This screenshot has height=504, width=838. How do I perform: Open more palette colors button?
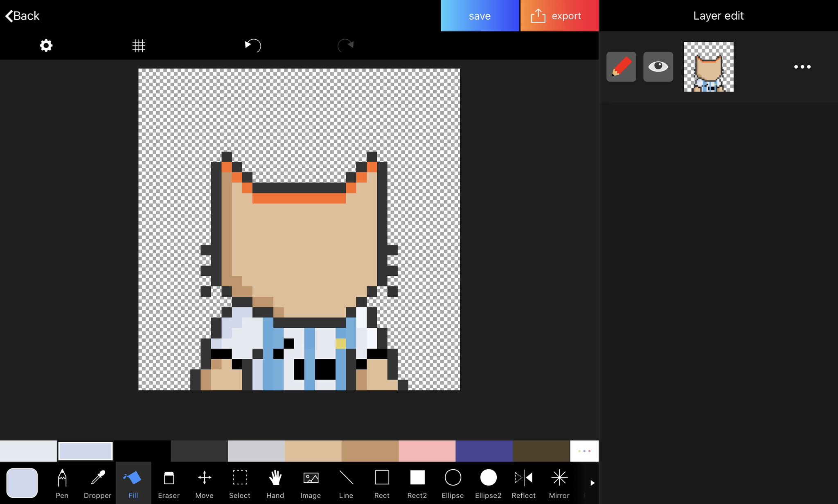[x=584, y=451]
